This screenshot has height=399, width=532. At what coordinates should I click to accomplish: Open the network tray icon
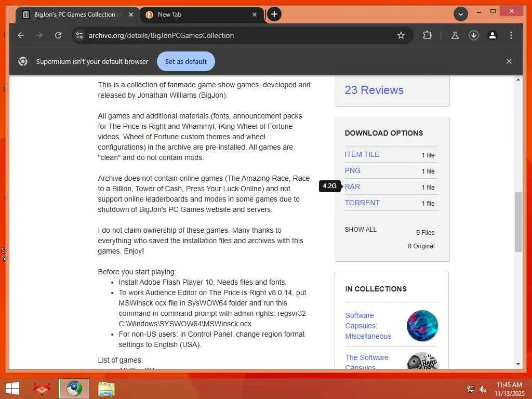[471, 389]
